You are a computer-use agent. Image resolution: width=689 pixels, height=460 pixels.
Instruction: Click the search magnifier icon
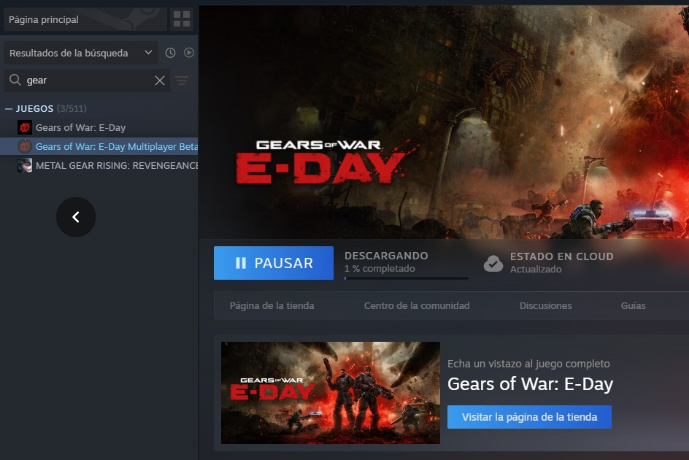pos(15,80)
